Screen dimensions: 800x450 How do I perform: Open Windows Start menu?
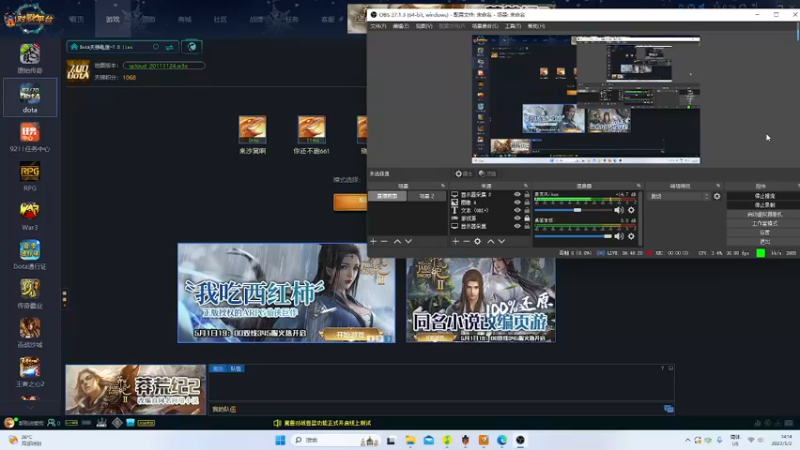point(280,440)
